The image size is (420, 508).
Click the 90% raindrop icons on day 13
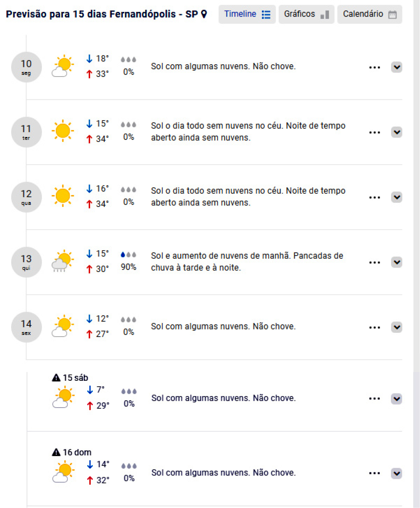pyautogui.click(x=128, y=255)
